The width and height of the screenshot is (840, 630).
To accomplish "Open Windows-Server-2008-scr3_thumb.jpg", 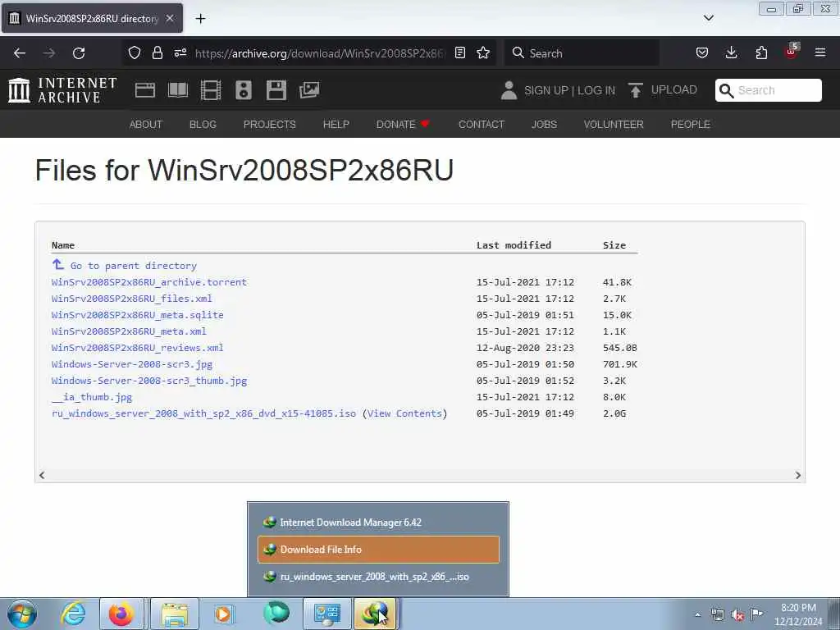I will (149, 381).
